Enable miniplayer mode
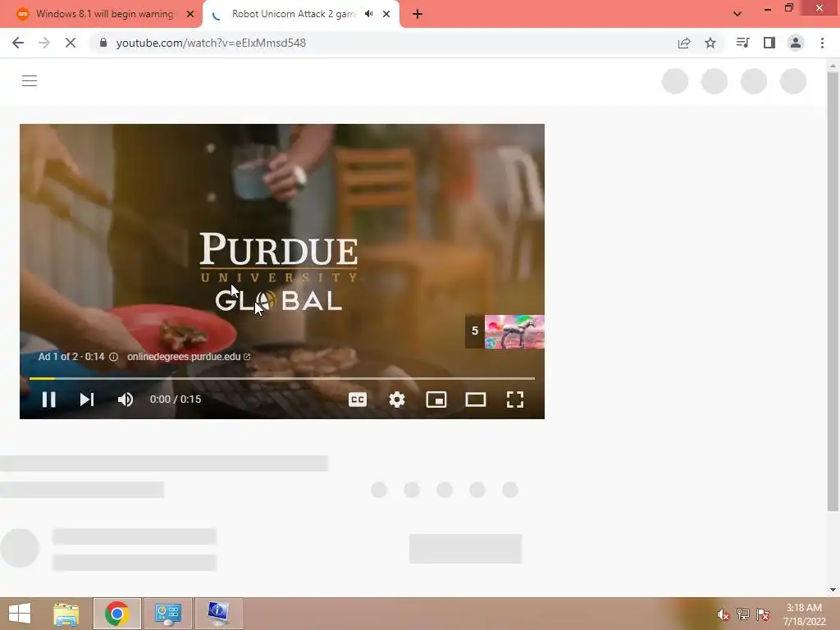Image resolution: width=840 pixels, height=630 pixels. [436, 399]
